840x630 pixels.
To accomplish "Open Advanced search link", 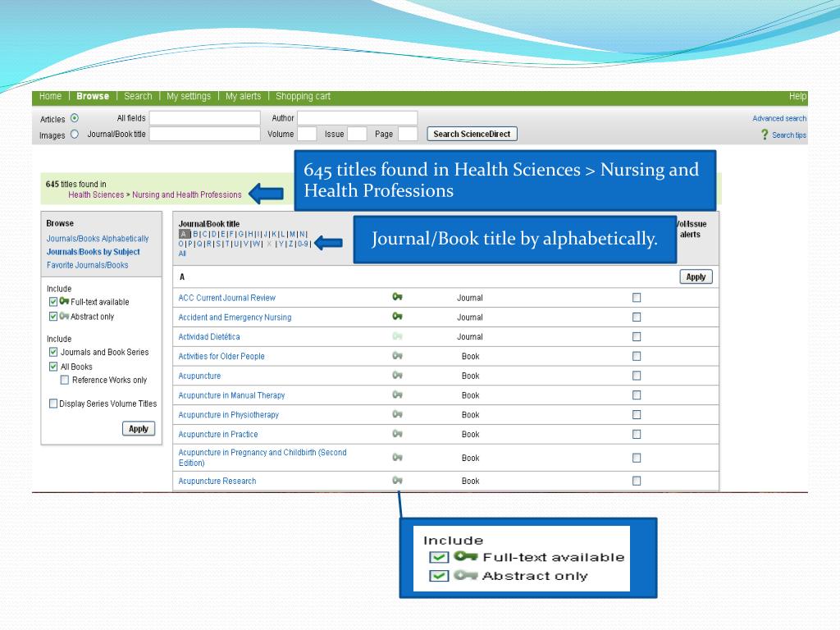I will tap(779, 118).
